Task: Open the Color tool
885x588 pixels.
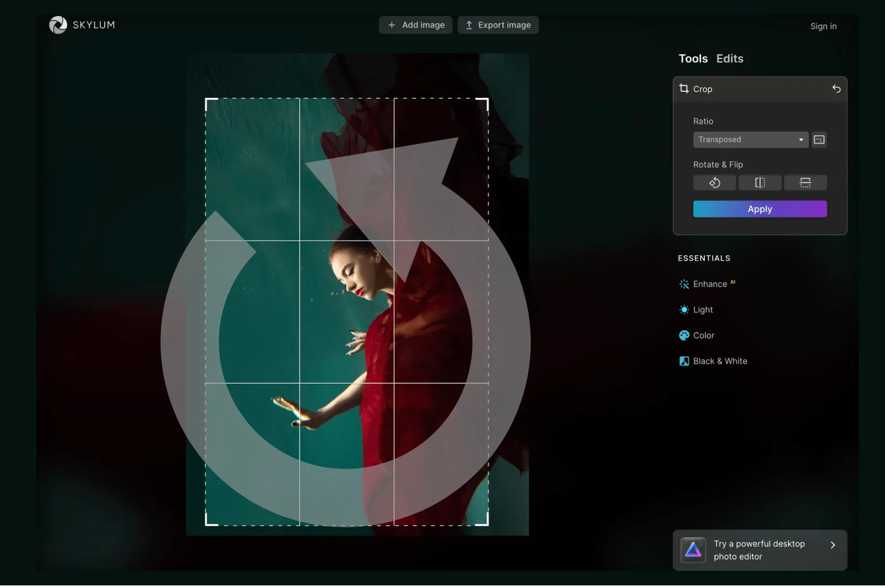Action: [696, 335]
